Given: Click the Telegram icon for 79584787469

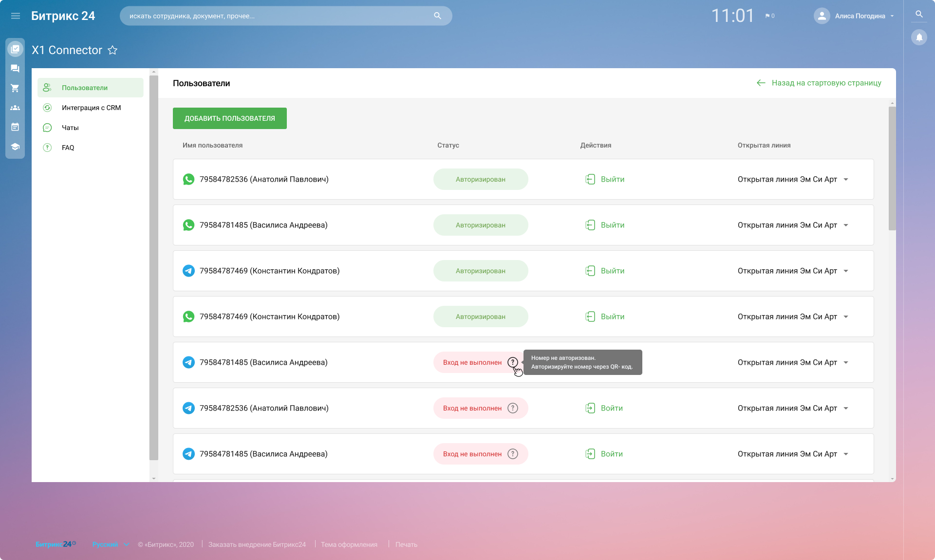Looking at the screenshot, I should [x=187, y=270].
